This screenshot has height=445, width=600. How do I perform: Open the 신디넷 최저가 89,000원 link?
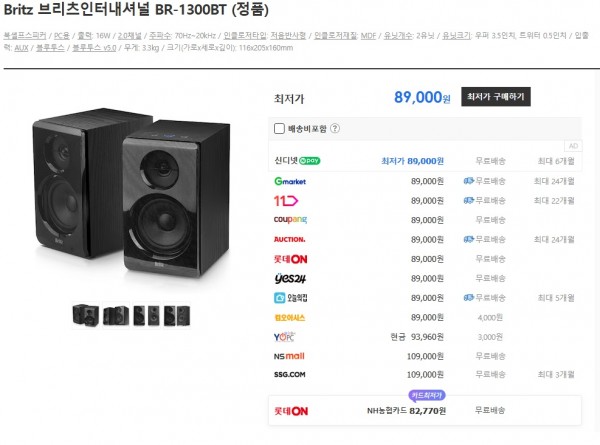pos(412,161)
